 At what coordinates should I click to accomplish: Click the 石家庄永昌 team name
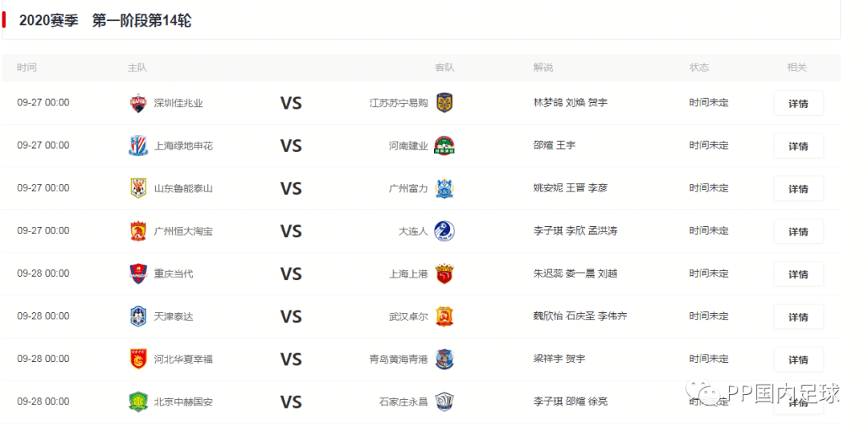click(x=403, y=401)
